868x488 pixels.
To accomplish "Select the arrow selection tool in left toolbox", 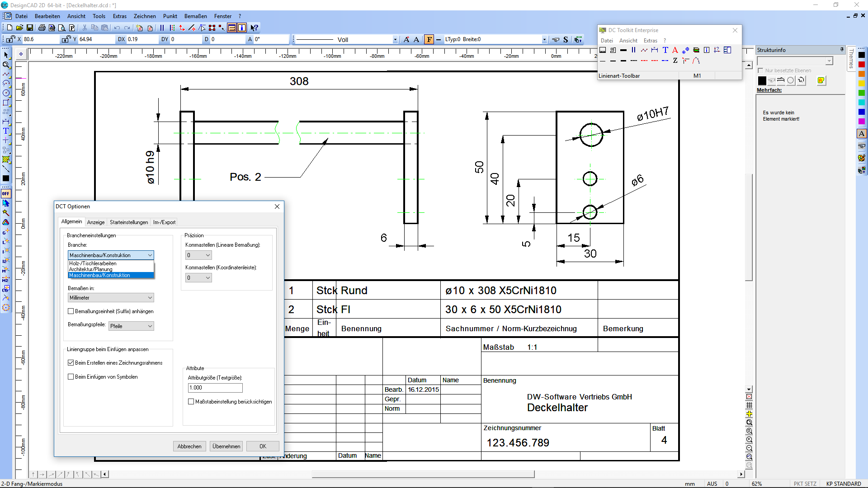I will click(6, 55).
